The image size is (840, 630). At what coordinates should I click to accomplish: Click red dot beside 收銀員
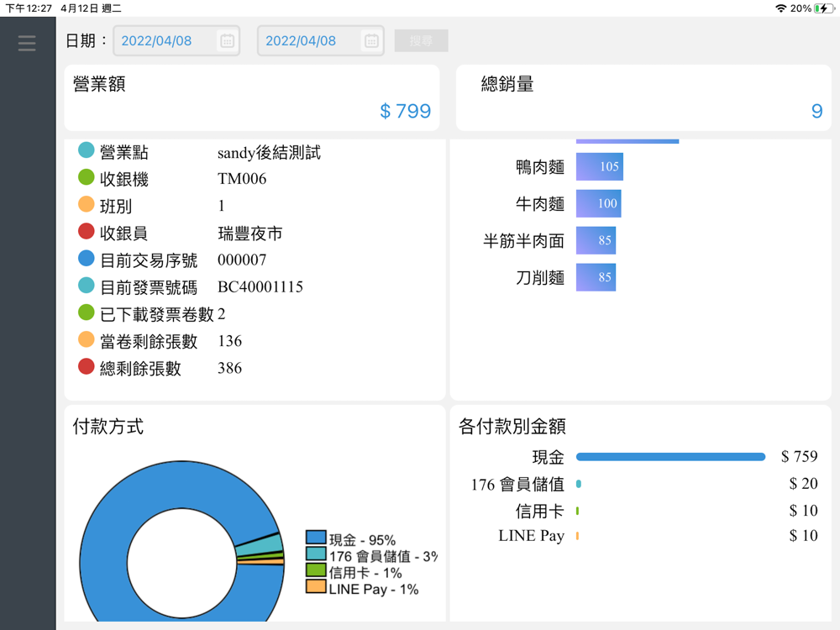[x=86, y=231]
